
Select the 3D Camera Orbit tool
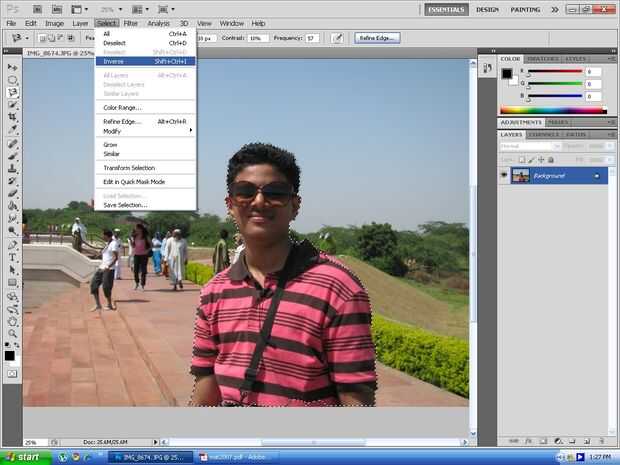click(12, 309)
